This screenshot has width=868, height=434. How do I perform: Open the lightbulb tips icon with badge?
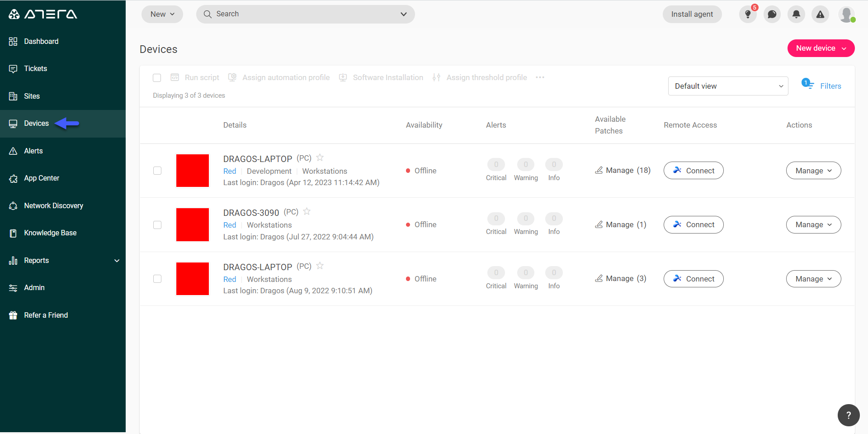pos(748,14)
